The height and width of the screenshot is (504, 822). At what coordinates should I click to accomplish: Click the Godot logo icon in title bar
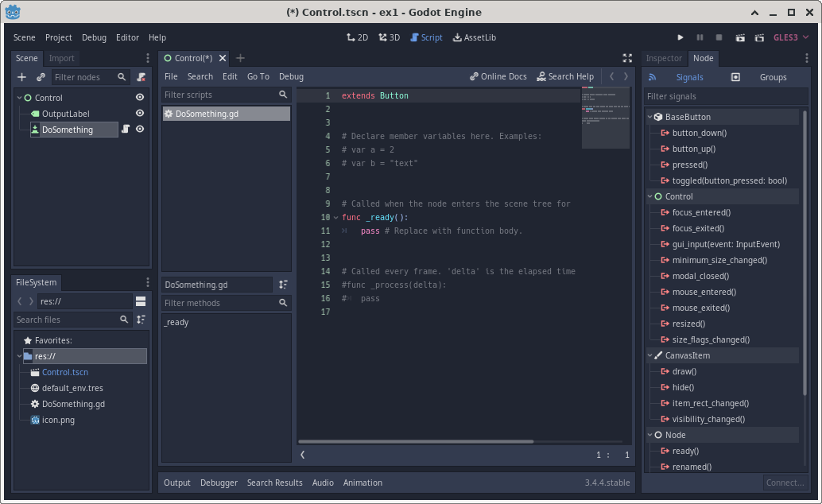tap(13, 12)
